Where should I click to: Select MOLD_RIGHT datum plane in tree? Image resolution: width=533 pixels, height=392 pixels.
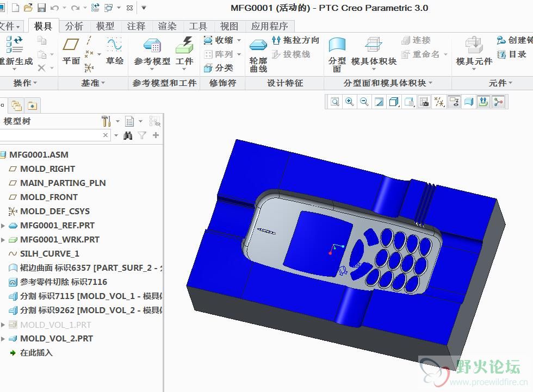tap(47, 169)
